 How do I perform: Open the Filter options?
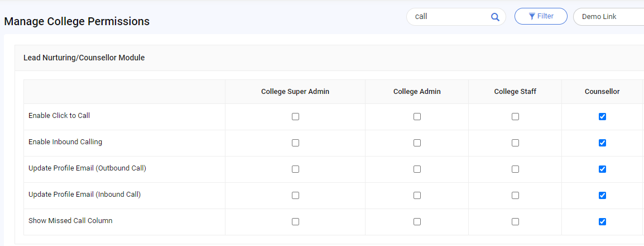(x=540, y=16)
